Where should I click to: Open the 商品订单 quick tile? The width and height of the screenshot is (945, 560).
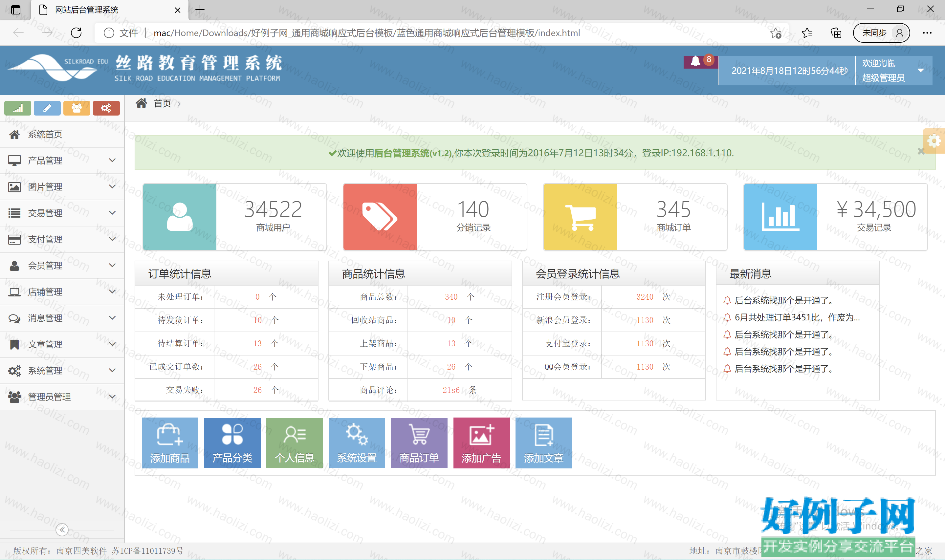point(419,443)
